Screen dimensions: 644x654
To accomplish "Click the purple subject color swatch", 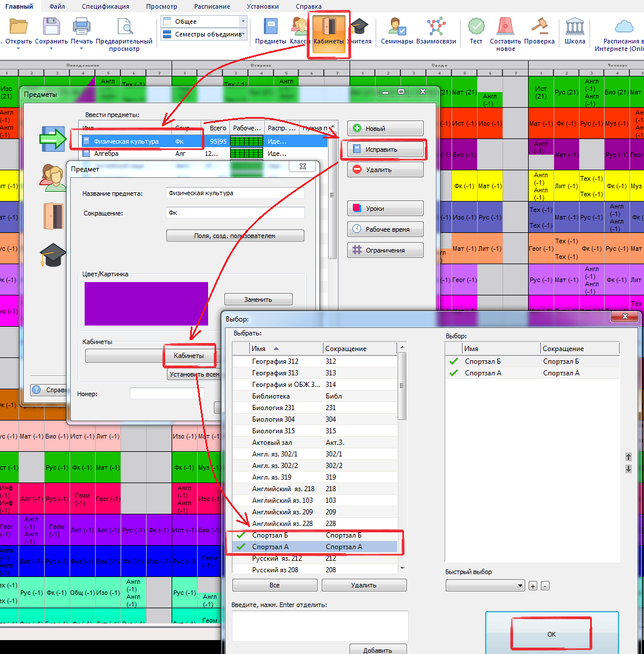I will click(x=146, y=304).
